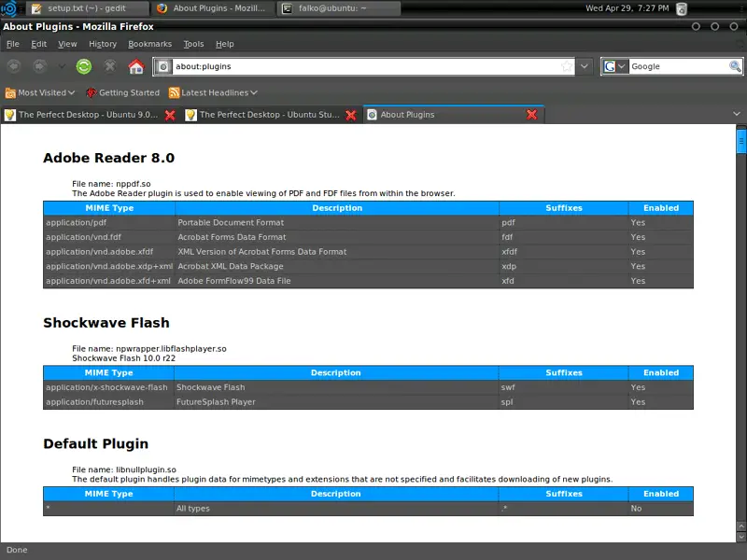This screenshot has height=560, width=747.
Task: Open the Getting Started bookmark
Action: tap(123, 92)
